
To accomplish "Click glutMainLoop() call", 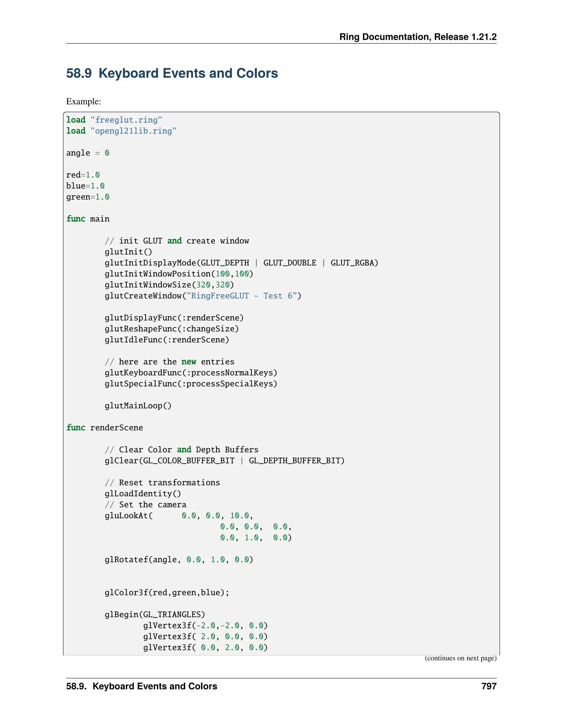I will (138, 406).
